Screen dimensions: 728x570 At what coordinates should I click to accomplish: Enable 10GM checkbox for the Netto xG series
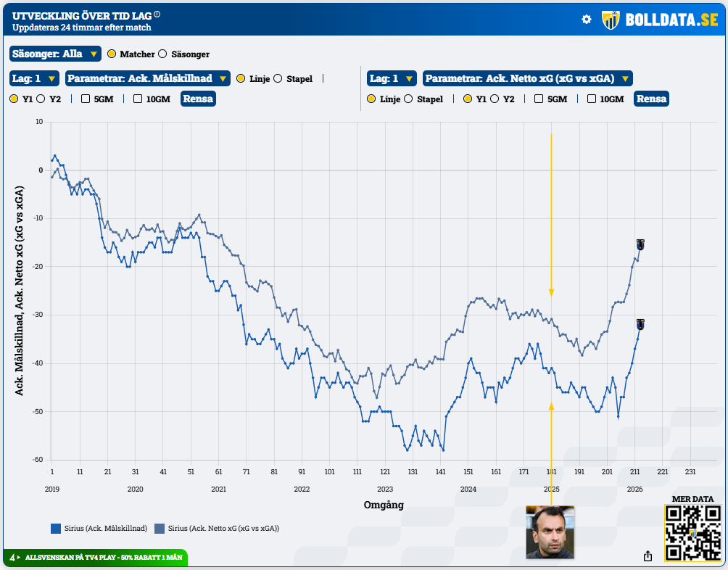point(592,99)
